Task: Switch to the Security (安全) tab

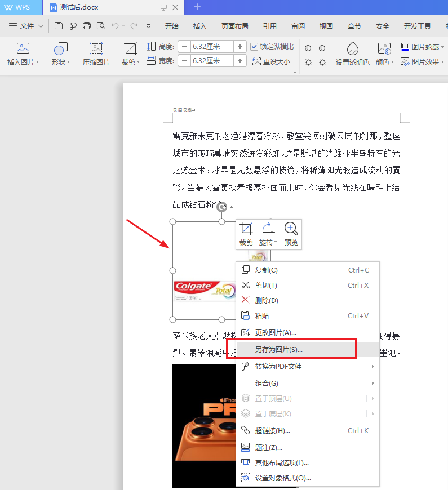Action: 382,26
